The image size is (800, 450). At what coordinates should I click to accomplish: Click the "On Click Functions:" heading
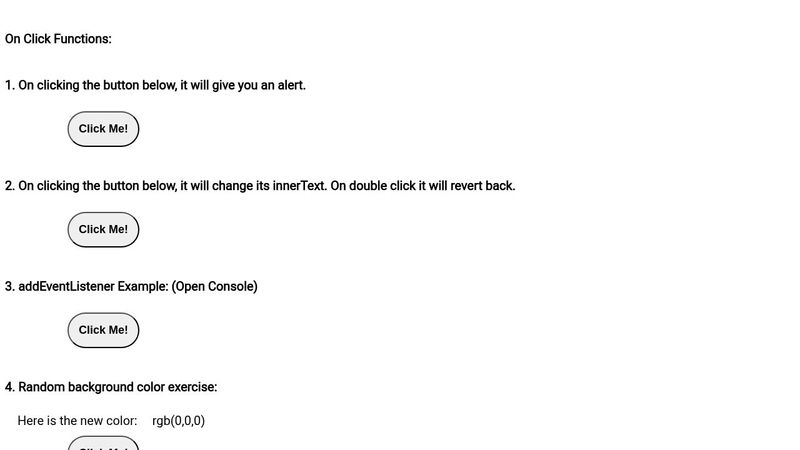[58, 39]
